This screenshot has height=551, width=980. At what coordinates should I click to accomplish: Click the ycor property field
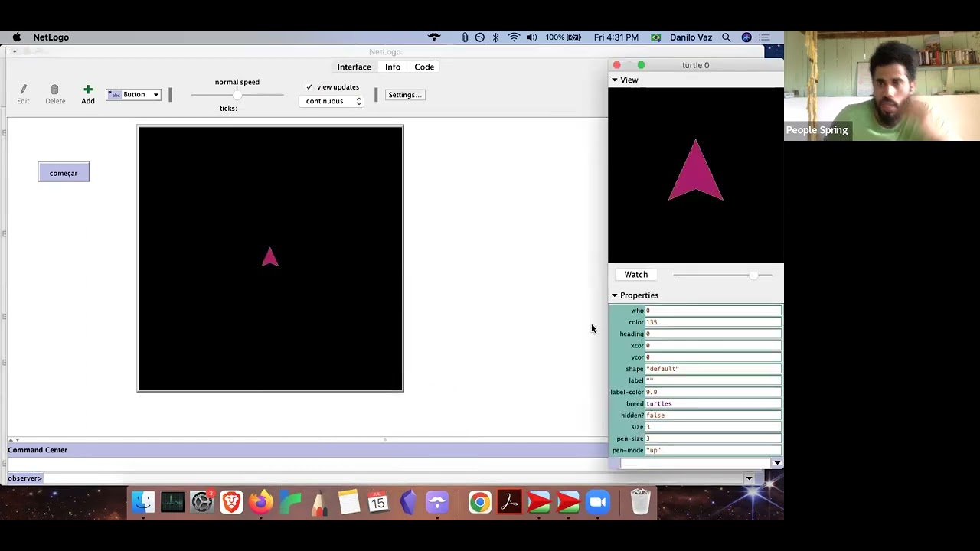pos(713,357)
